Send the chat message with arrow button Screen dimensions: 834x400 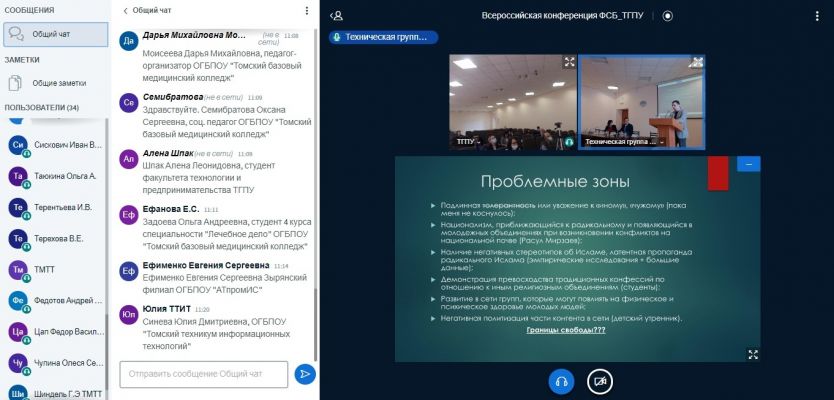[305, 374]
